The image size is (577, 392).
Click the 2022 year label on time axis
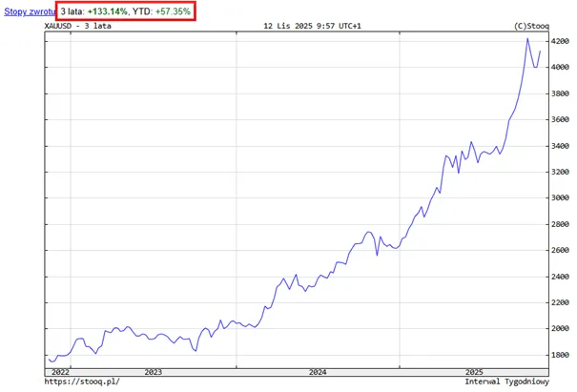coord(60,372)
